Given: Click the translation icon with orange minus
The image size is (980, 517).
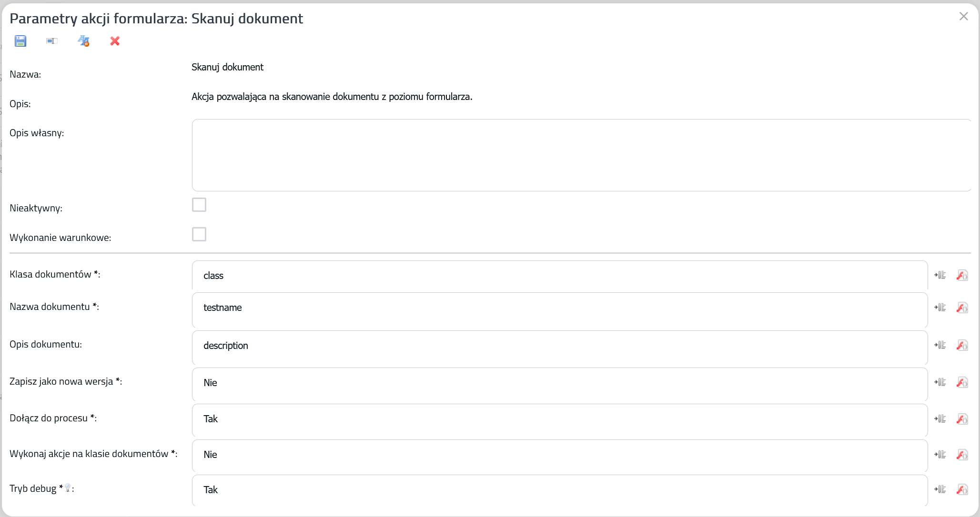Looking at the screenshot, I should pos(83,41).
